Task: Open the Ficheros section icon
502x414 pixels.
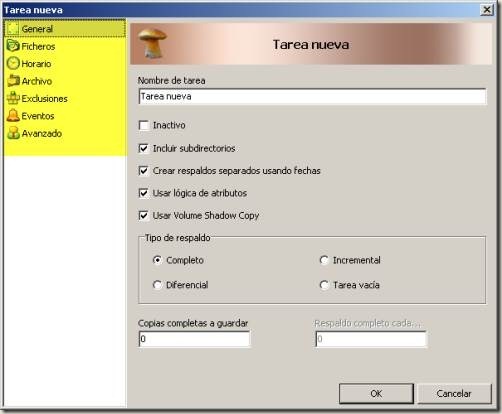Action: click(x=13, y=46)
